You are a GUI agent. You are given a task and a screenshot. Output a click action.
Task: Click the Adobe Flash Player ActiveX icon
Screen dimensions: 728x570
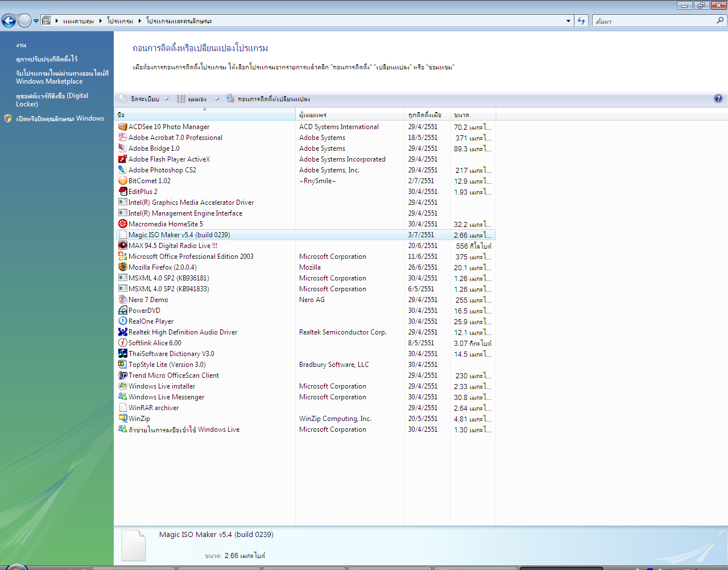point(122,159)
